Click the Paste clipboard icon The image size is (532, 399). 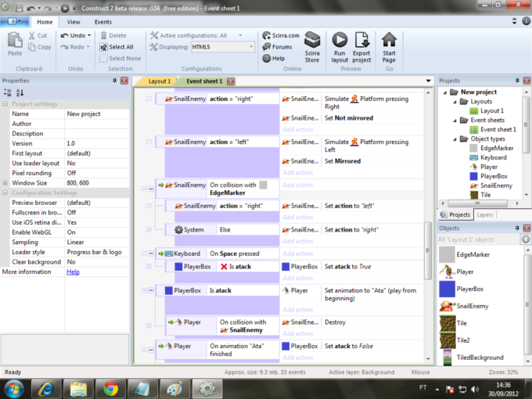(x=15, y=44)
